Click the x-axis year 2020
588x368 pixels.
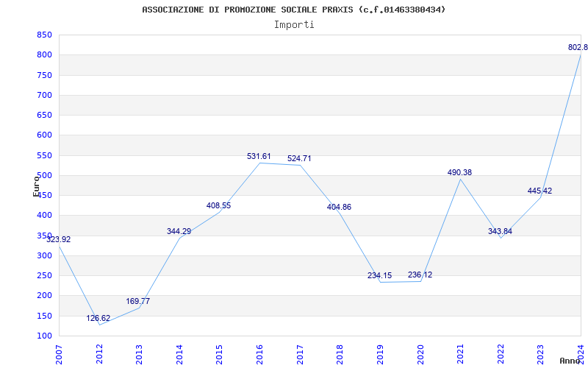click(420, 355)
